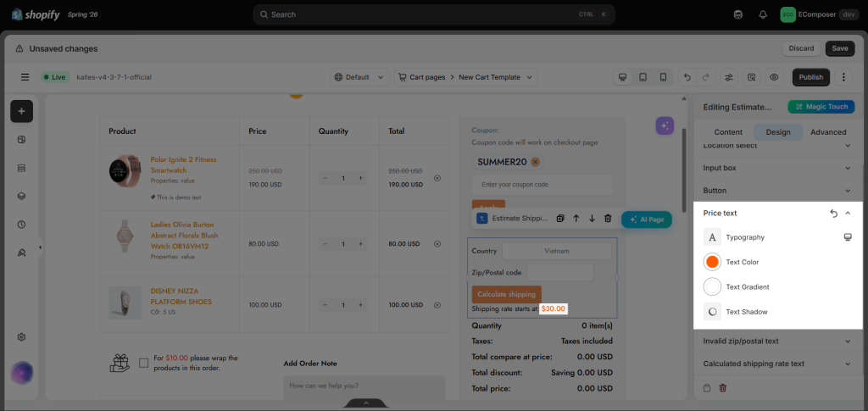Click the Shopify notifications bell
The width and height of the screenshot is (868, 411).
pyautogui.click(x=763, y=14)
